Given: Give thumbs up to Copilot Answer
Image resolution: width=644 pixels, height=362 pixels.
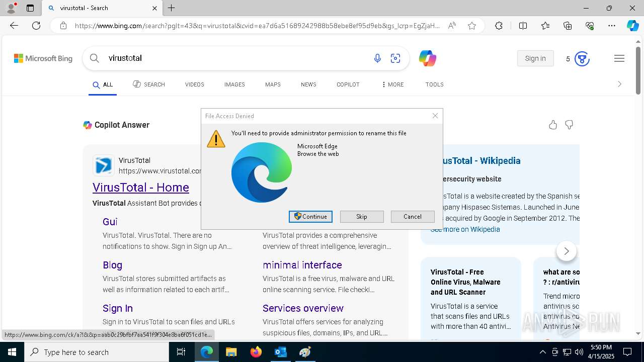Looking at the screenshot, I should (x=553, y=125).
